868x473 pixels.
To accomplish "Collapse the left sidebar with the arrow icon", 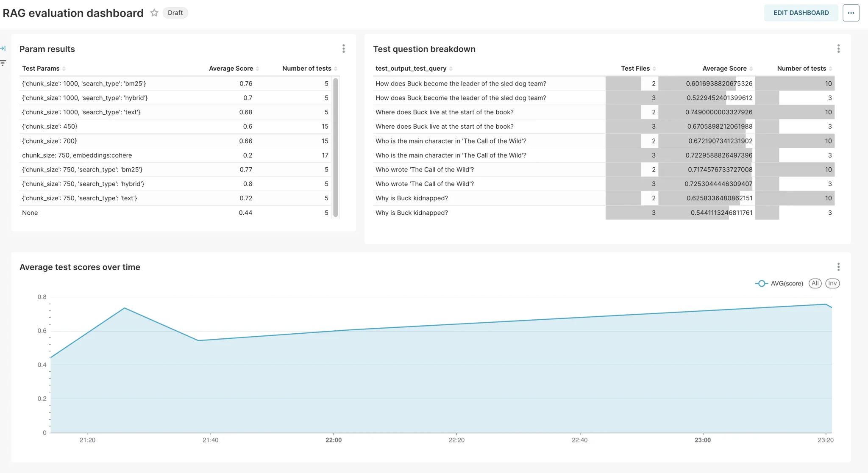I will [x=3, y=48].
